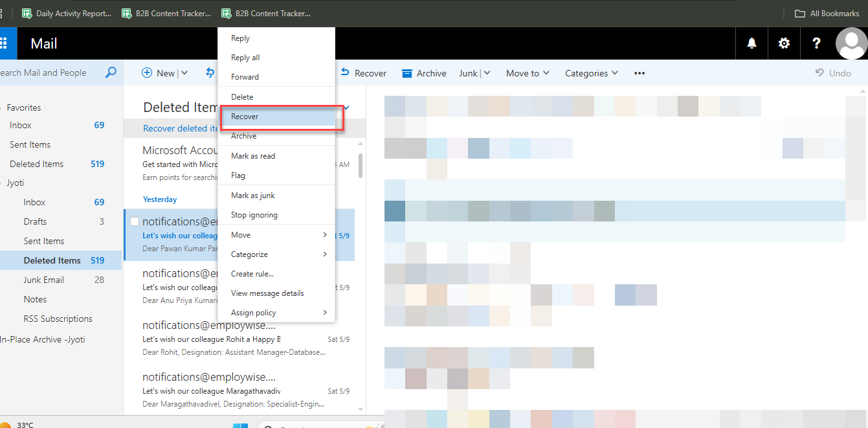The height and width of the screenshot is (428, 868).
Task: Choose Forward in the context menu
Action: (276, 76)
